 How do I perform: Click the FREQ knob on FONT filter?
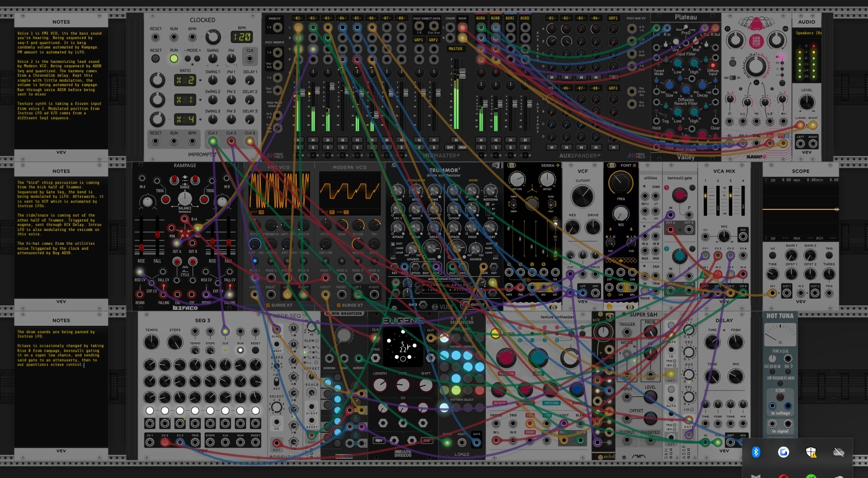[620, 182]
